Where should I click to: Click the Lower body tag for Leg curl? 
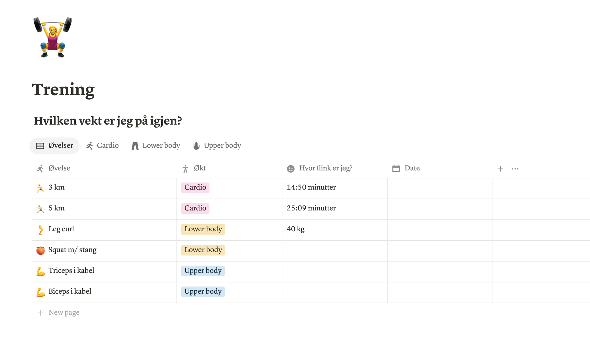[x=203, y=229]
